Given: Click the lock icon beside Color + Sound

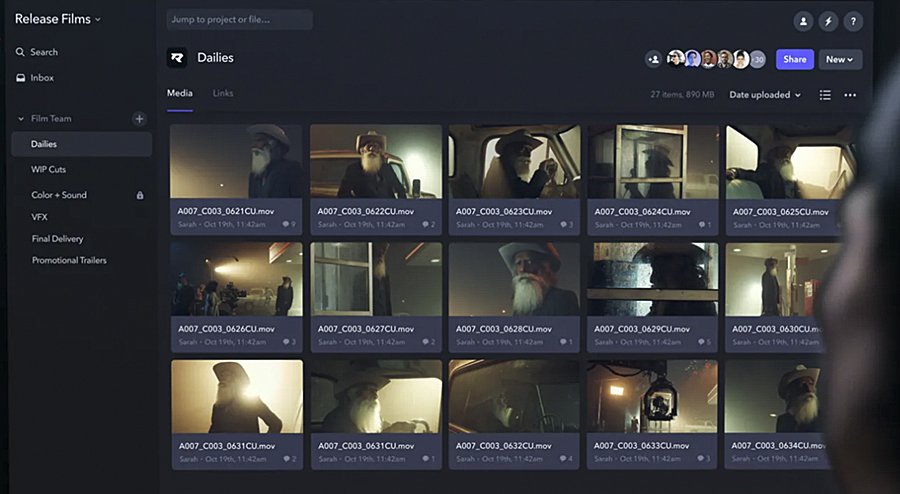Looking at the screenshot, I should [x=139, y=195].
